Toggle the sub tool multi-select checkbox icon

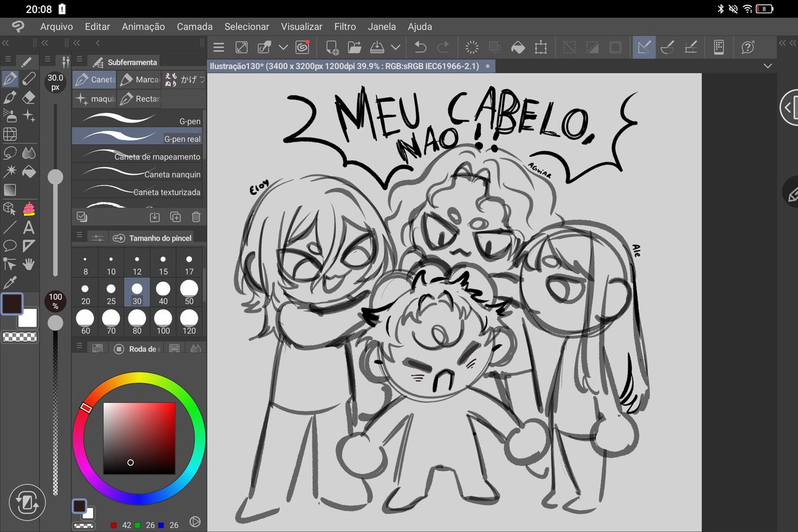[82, 217]
